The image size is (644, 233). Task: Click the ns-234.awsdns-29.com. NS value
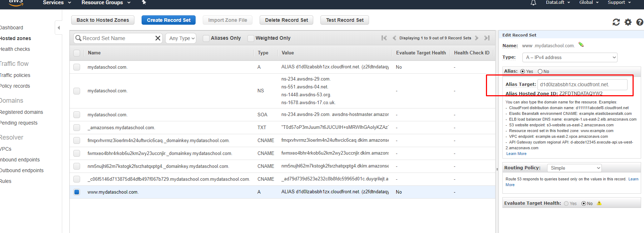[x=306, y=79]
